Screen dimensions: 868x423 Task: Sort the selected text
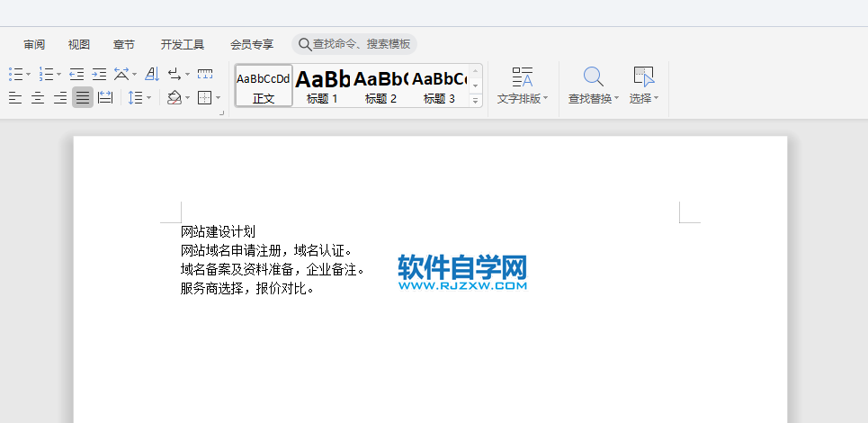coord(152,74)
